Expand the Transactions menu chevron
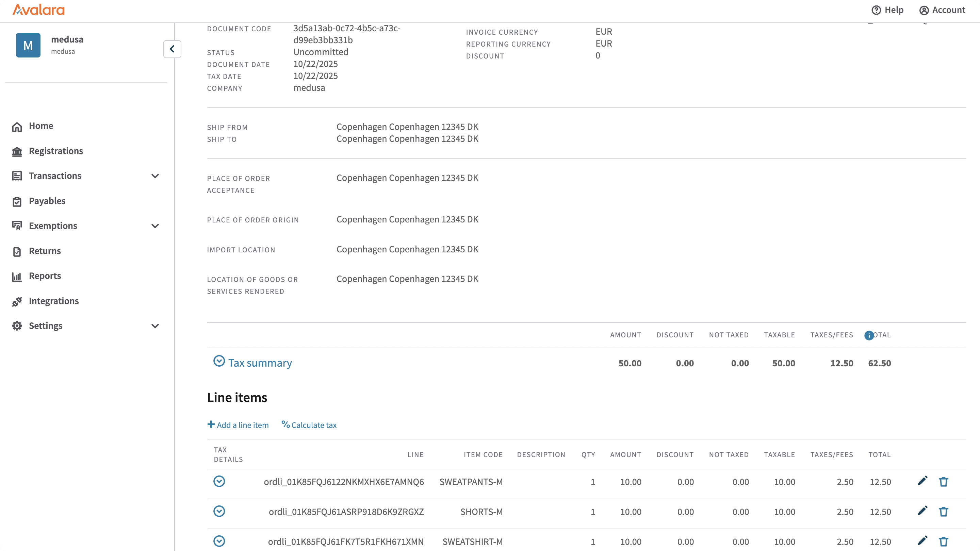The image size is (980, 551). (x=155, y=176)
